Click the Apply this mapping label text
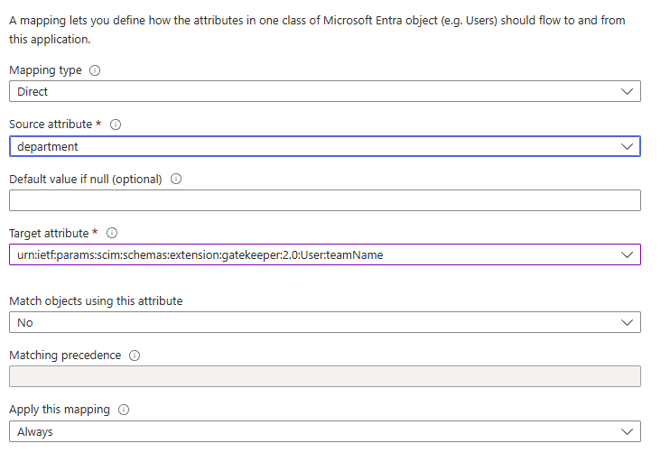The image size is (670, 462). 60,410
